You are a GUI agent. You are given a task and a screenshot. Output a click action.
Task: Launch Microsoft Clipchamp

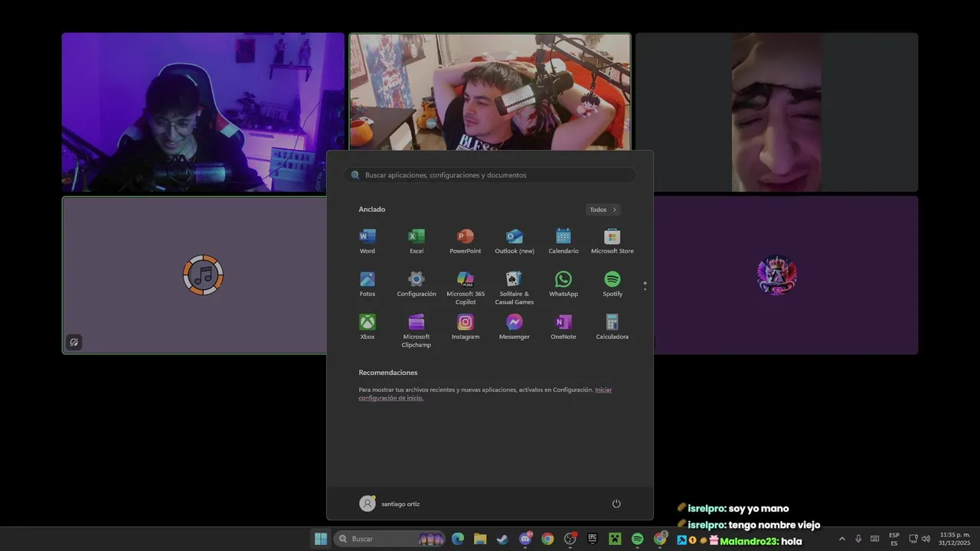point(416,331)
